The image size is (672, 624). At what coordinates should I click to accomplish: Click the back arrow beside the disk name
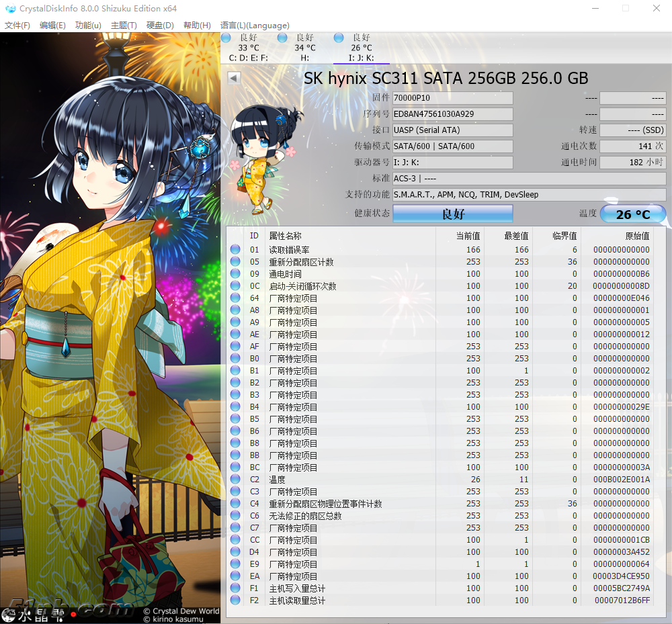[234, 78]
